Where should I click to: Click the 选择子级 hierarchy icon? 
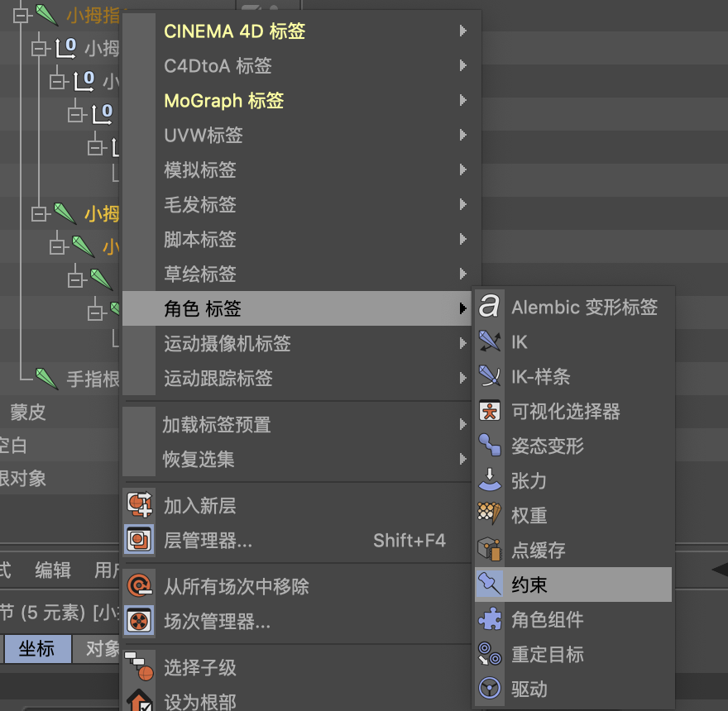[139, 666]
